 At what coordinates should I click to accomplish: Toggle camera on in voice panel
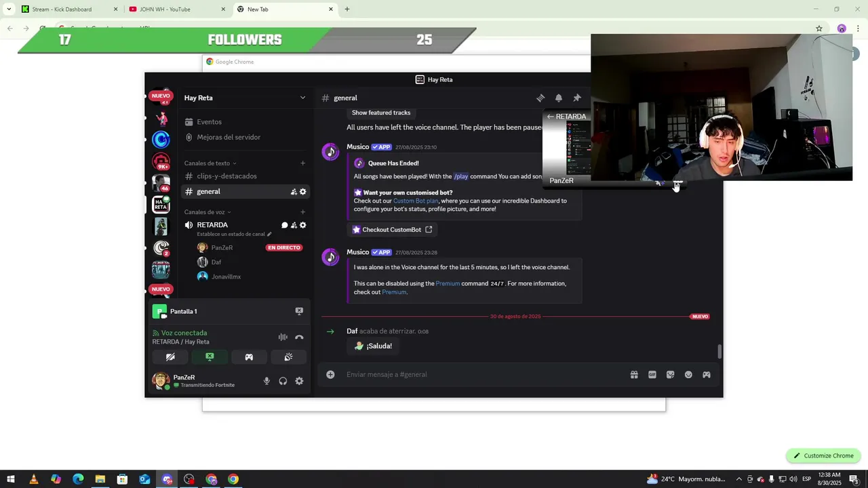(170, 357)
